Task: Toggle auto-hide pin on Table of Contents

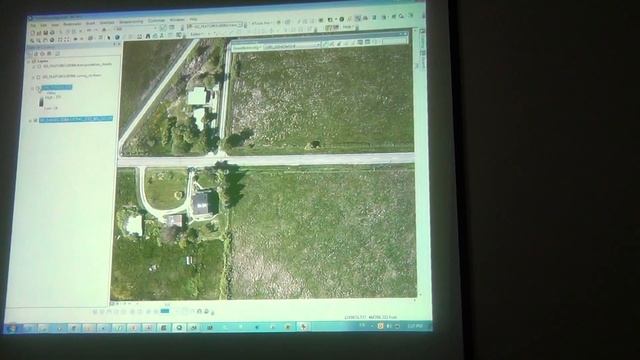Action: tap(114, 44)
